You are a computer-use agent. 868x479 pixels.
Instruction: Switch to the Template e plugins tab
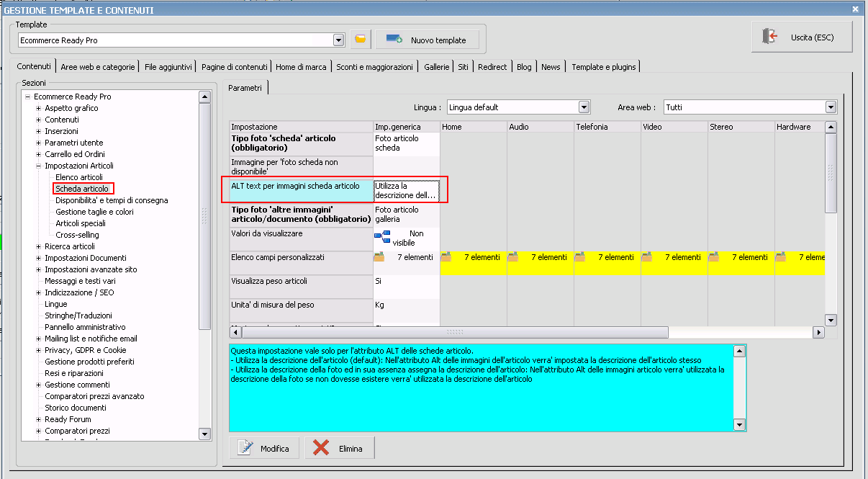coord(603,67)
